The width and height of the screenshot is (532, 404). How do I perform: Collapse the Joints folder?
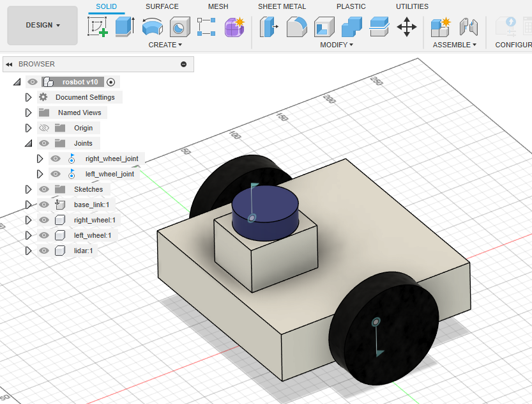tap(29, 143)
